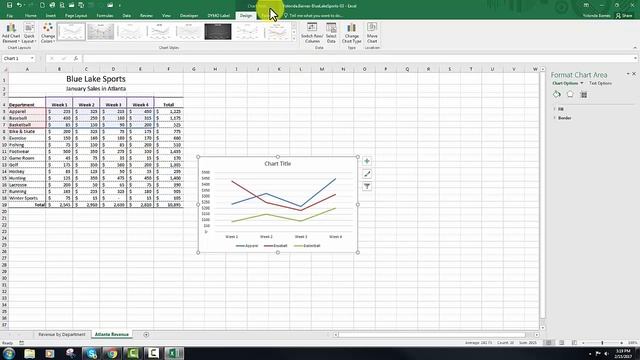Click the Windows Start button
Image resolution: width=640 pixels, height=360 pixels.
click(x=9, y=353)
